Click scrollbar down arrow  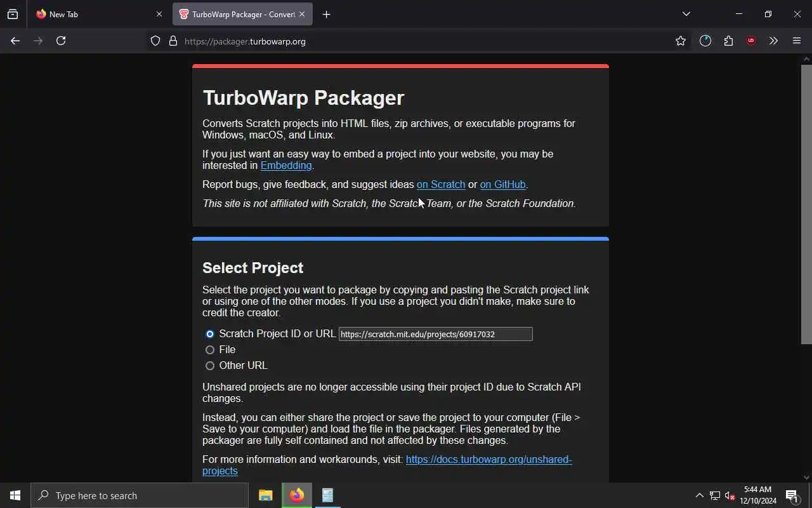(x=806, y=478)
